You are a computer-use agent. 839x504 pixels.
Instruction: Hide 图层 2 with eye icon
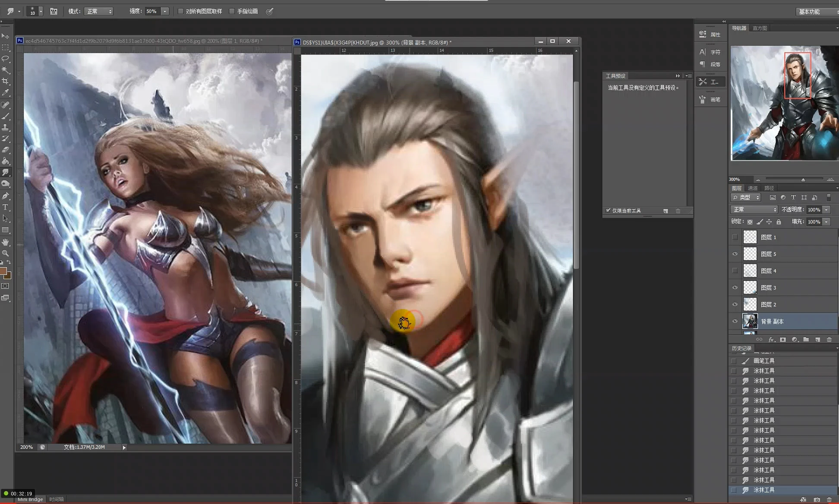click(735, 304)
